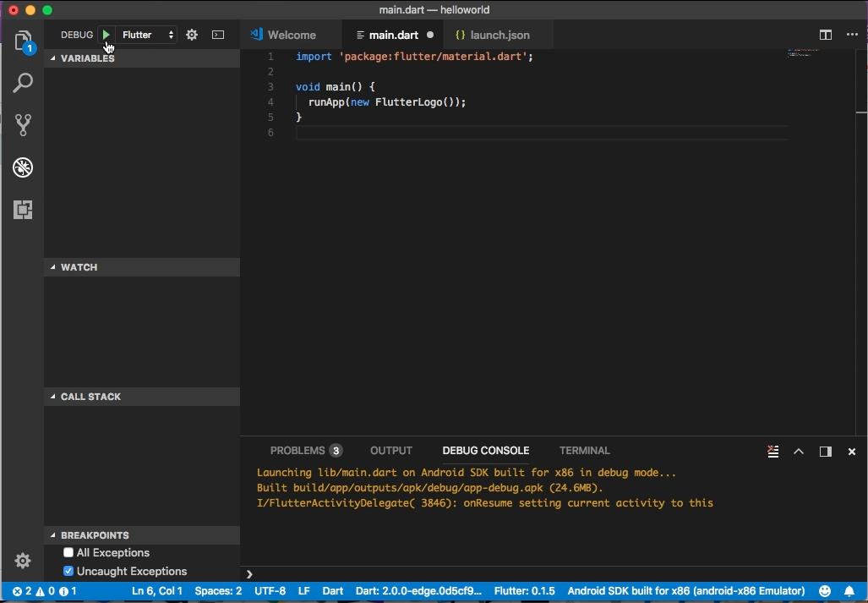Click the 'Built build/app/outputs' console line
868x603 pixels.
[429, 488]
